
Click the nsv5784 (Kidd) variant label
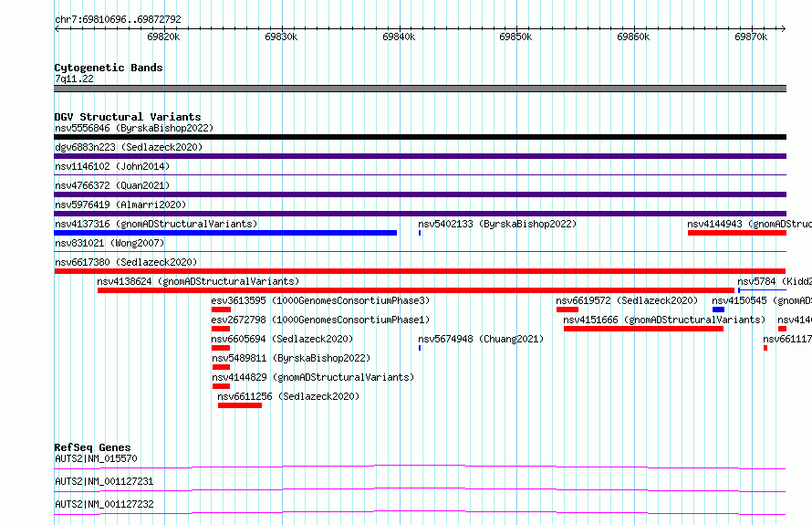tap(775, 281)
